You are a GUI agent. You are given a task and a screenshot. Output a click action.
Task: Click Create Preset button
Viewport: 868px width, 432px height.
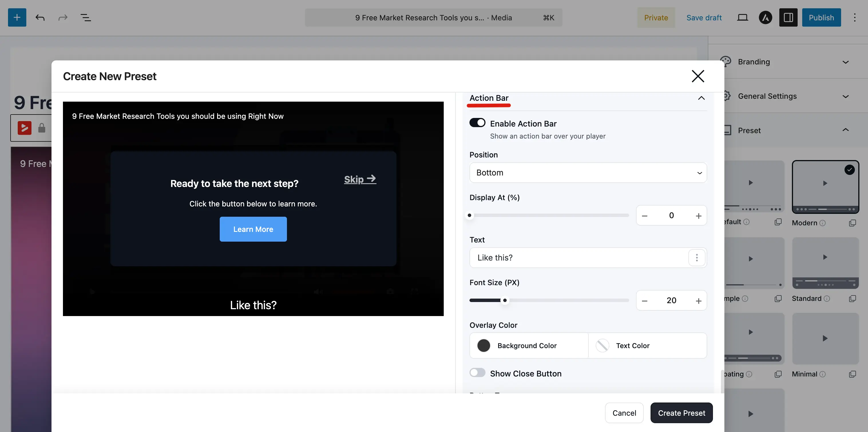coord(681,413)
